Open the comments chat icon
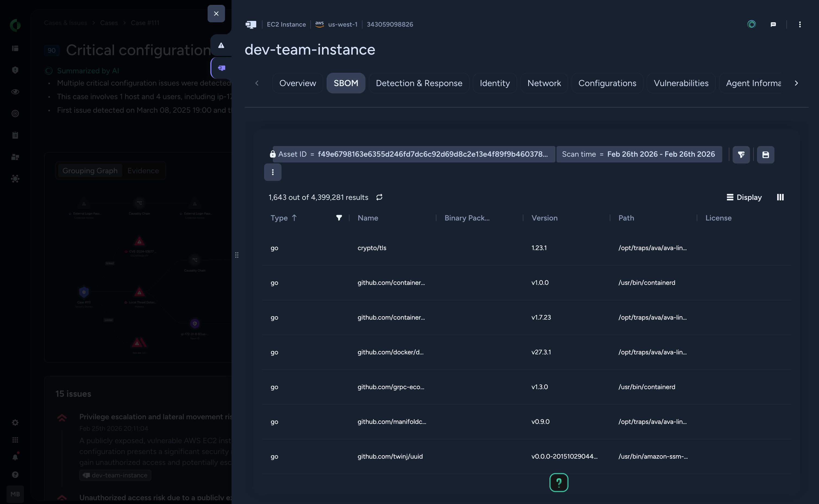Image resolution: width=819 pixels, height=504 pixels. click(x=773, y=24)
